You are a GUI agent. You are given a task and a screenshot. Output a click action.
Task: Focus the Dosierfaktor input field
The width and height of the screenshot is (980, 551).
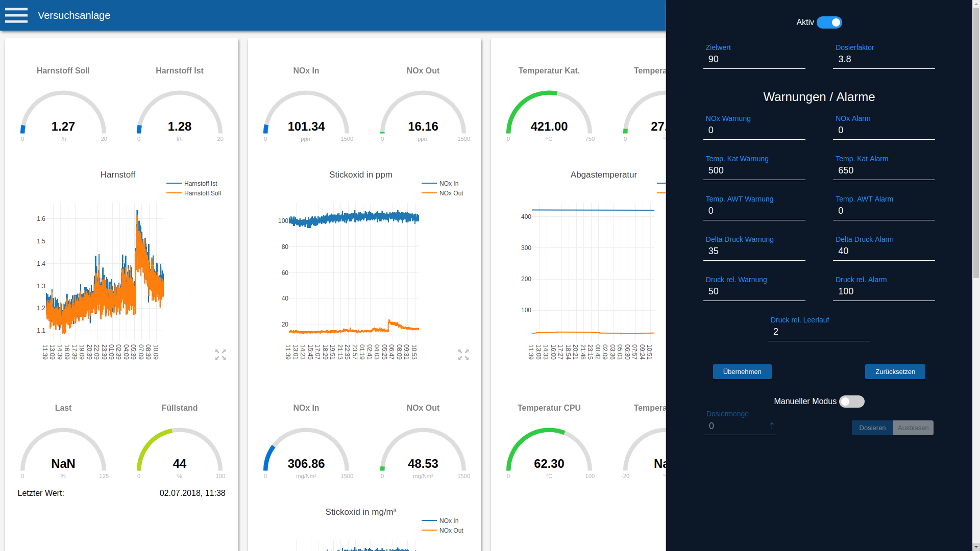[x=884, y=59]
